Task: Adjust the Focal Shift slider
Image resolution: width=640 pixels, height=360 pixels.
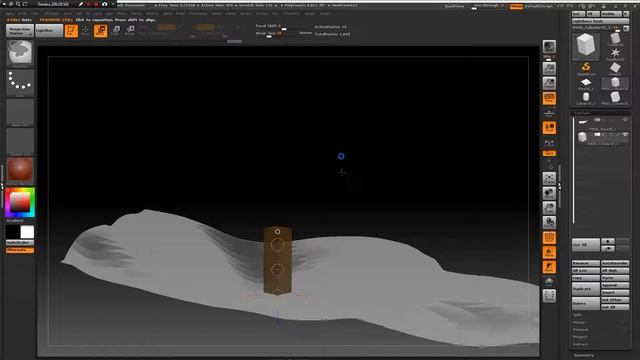Action: 277,27
